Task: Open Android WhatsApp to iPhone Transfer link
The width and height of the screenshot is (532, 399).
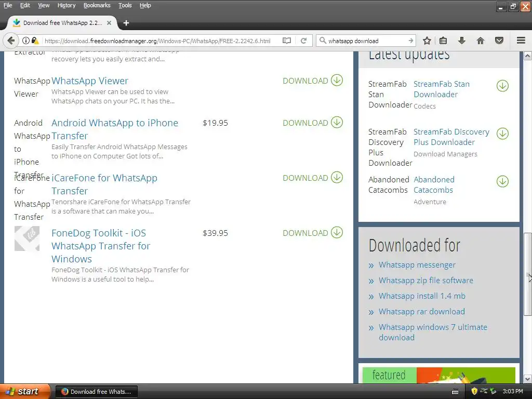Action: click(x=115, y=129)
